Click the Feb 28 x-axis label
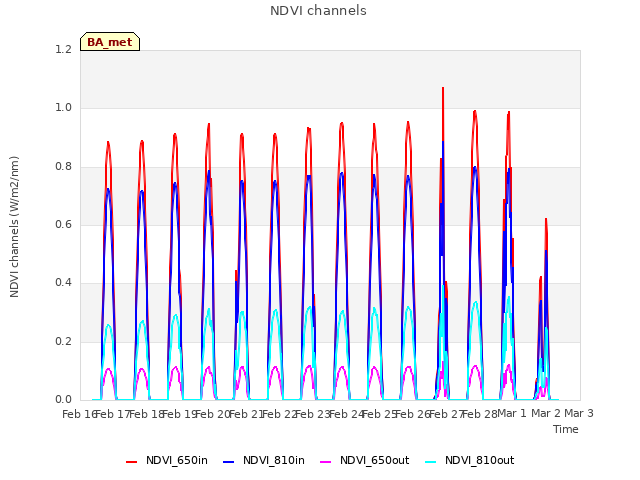 click(x=480, y=414)
